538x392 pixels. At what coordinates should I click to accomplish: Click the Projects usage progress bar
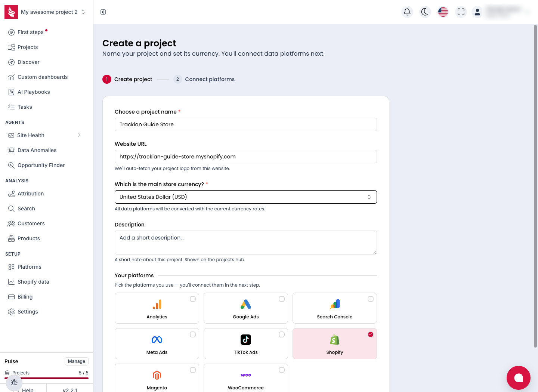[x=46, y=378]
